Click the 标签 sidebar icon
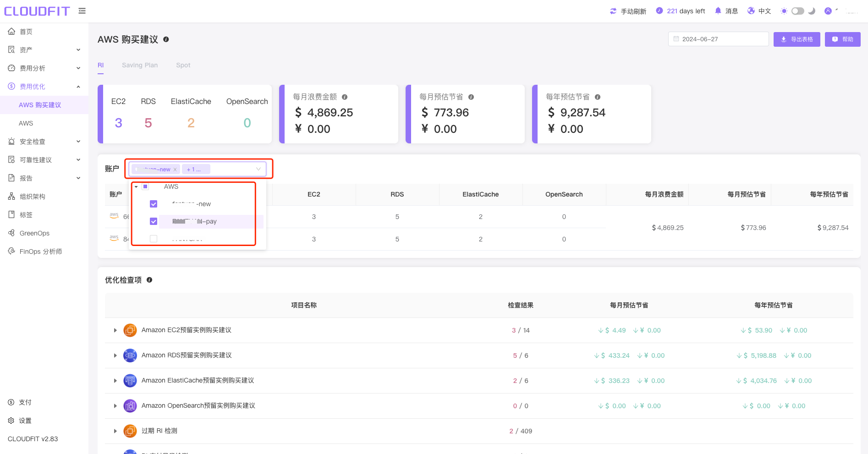This screenshot has height=454, width=868. [11, 214]
